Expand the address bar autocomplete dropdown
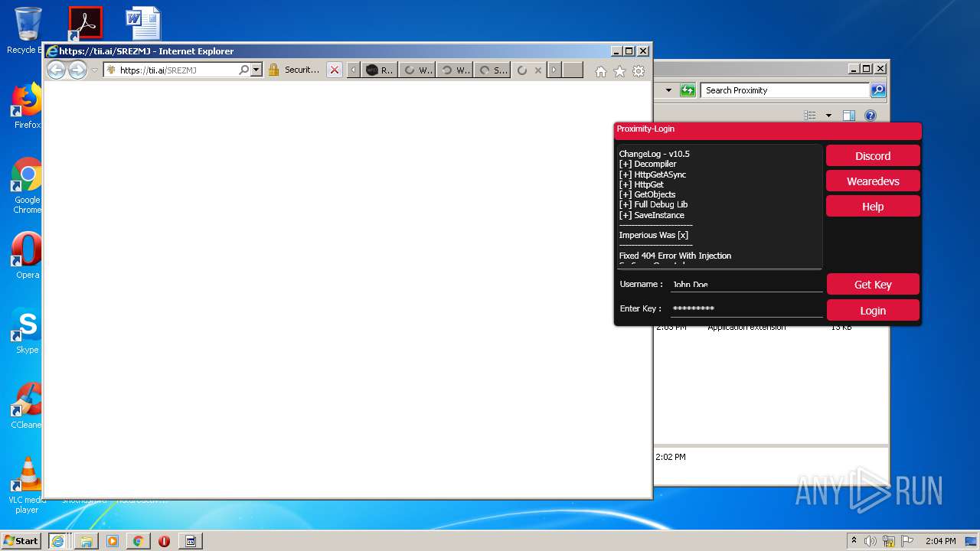Viewport: 980px width, 551px height. [x=256, y=70]
